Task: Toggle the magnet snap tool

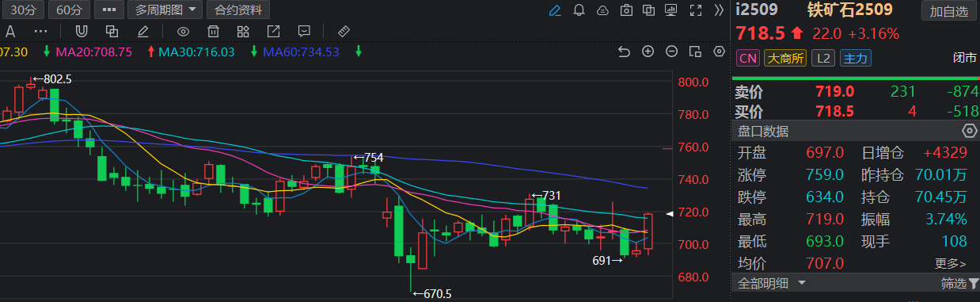Action: click(x=82, y=32)
